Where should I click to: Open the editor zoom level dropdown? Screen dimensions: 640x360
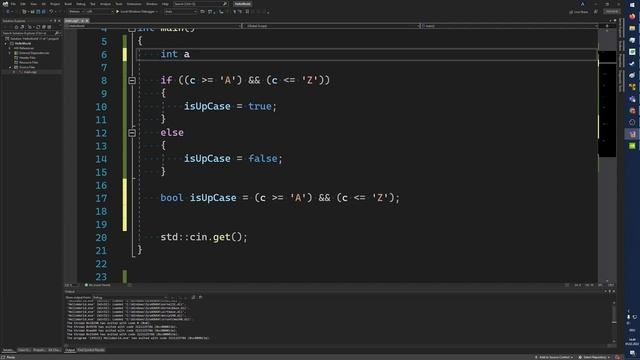point(71,285)
